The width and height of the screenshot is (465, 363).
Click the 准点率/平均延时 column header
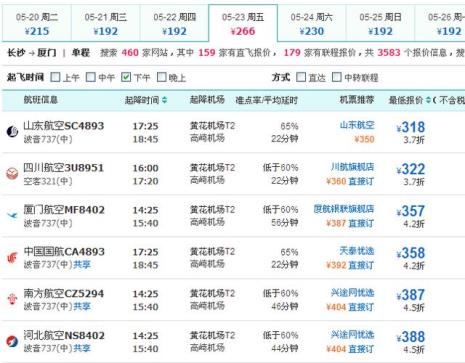[267, 100]
